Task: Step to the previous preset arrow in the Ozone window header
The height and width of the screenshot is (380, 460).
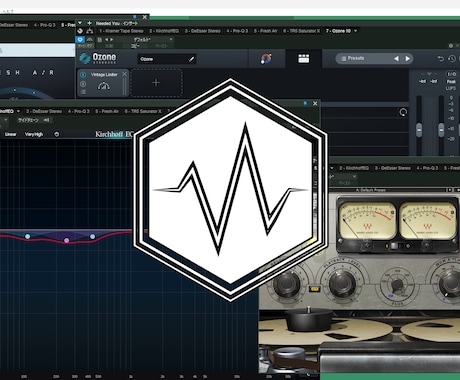Action: tap(107, 39)
